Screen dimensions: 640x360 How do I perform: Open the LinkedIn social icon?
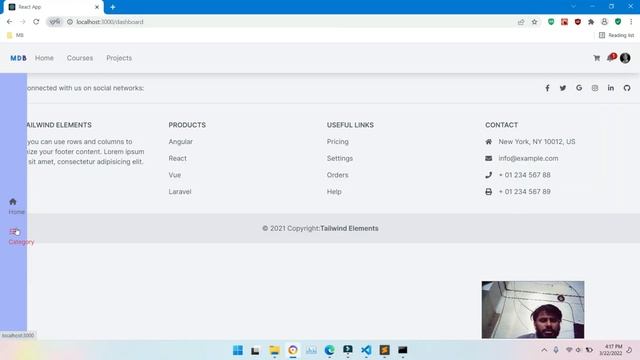(611, 88)
